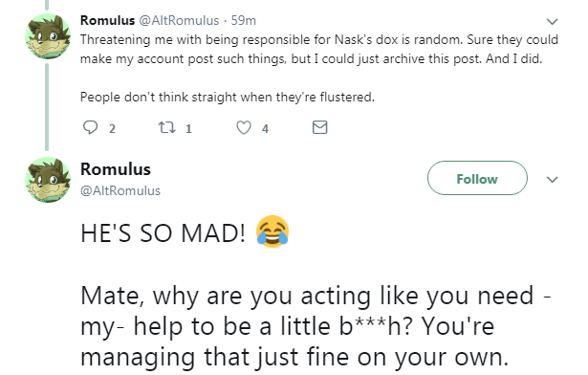Click the reply speech bubble icon
The width and height of the screenshot is (588, 375).
[90, 127]
